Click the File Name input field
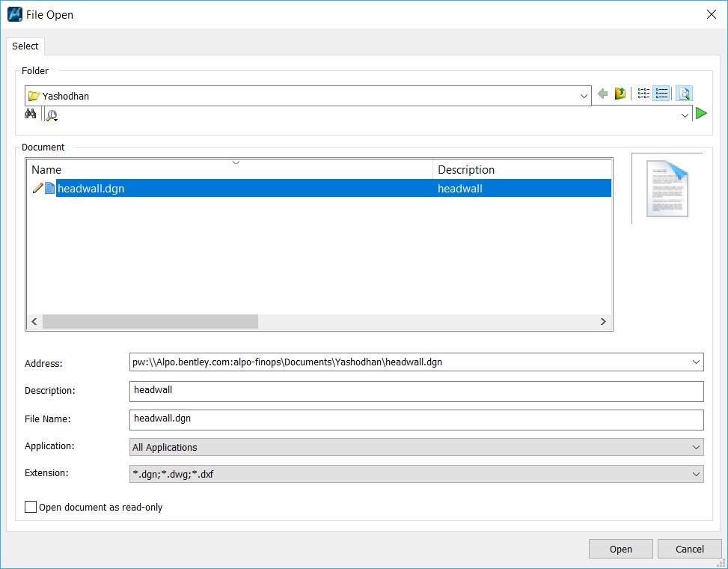The width and height of the screenshot is (728, 569). click(x=416, y=419)
